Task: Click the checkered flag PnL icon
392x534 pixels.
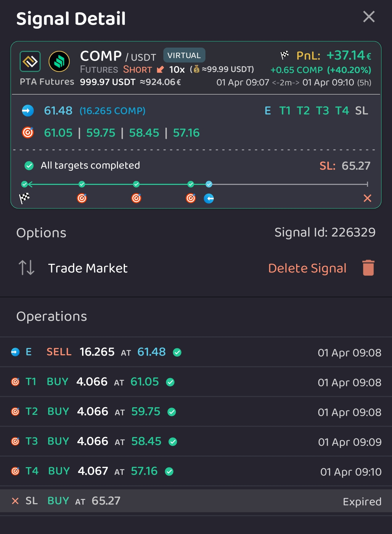Action: click(x=285, y=55)
